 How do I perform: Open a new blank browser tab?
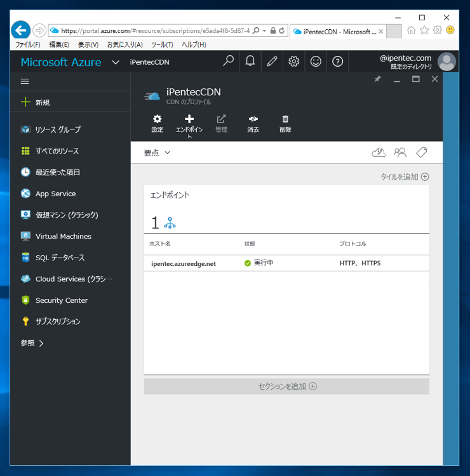(394, 32)
